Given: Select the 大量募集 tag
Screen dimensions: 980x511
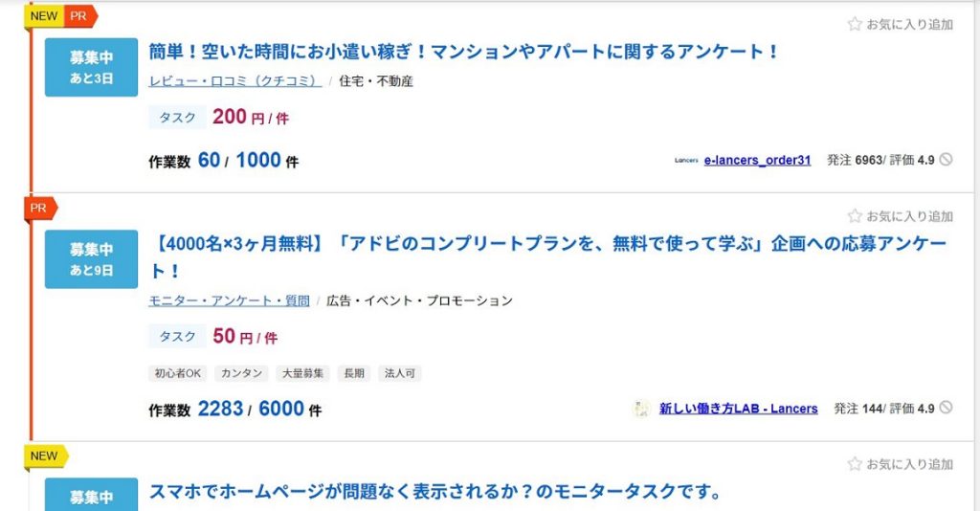Looking at the screenshot, I should (303, 373).
